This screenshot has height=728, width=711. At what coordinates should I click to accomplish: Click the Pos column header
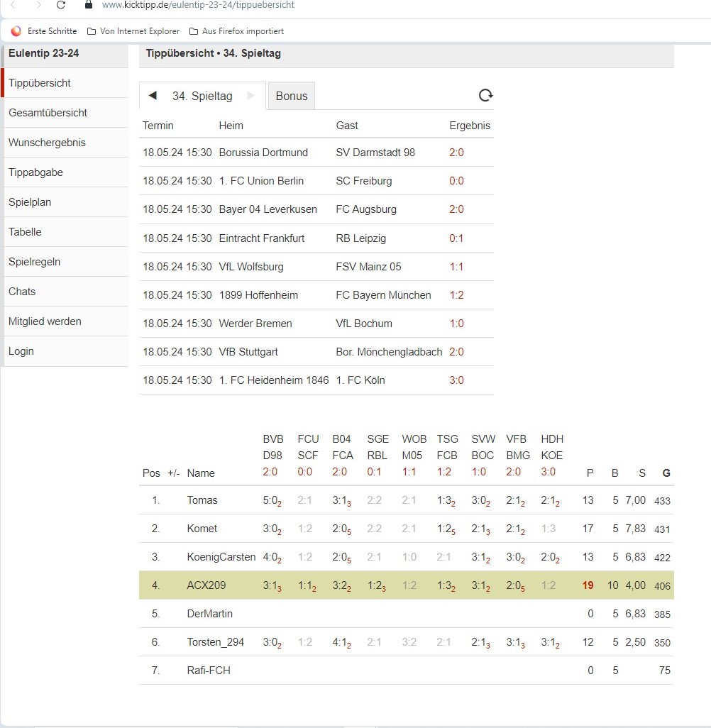click(x=151, y=473)
